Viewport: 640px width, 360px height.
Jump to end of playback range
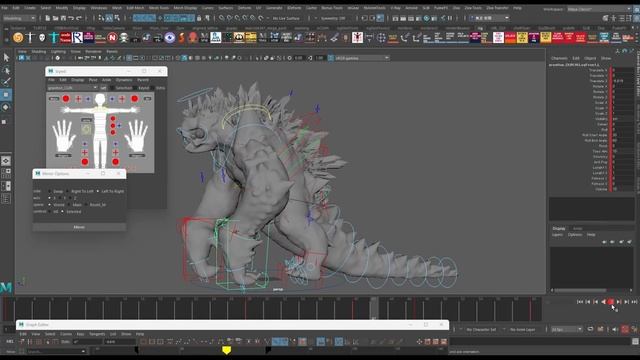[634, 302]
